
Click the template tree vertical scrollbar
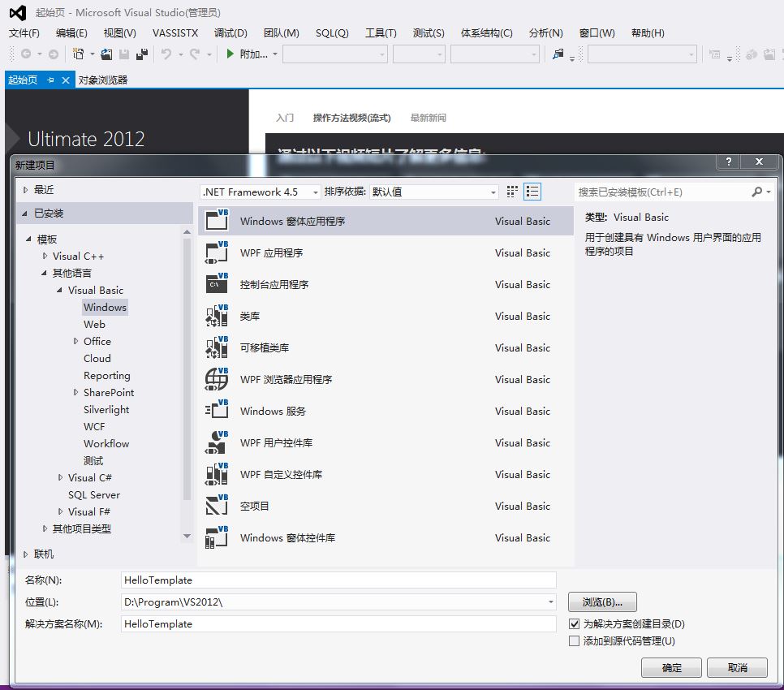point(187,370)
